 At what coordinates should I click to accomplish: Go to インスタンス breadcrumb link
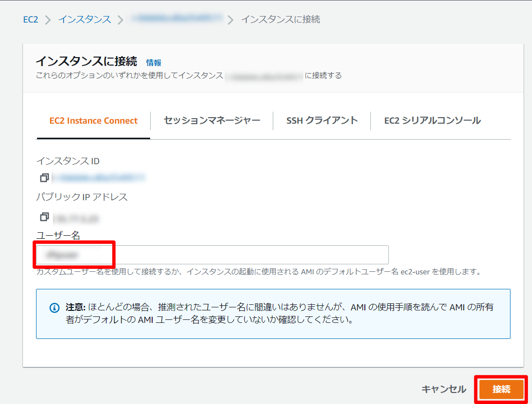coord(85,20)
